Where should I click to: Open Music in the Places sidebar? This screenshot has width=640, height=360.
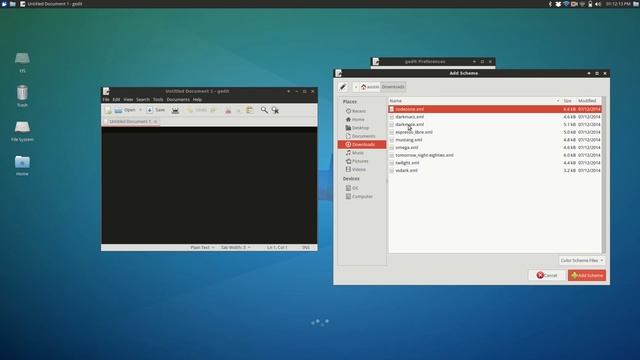pos(358,153)
